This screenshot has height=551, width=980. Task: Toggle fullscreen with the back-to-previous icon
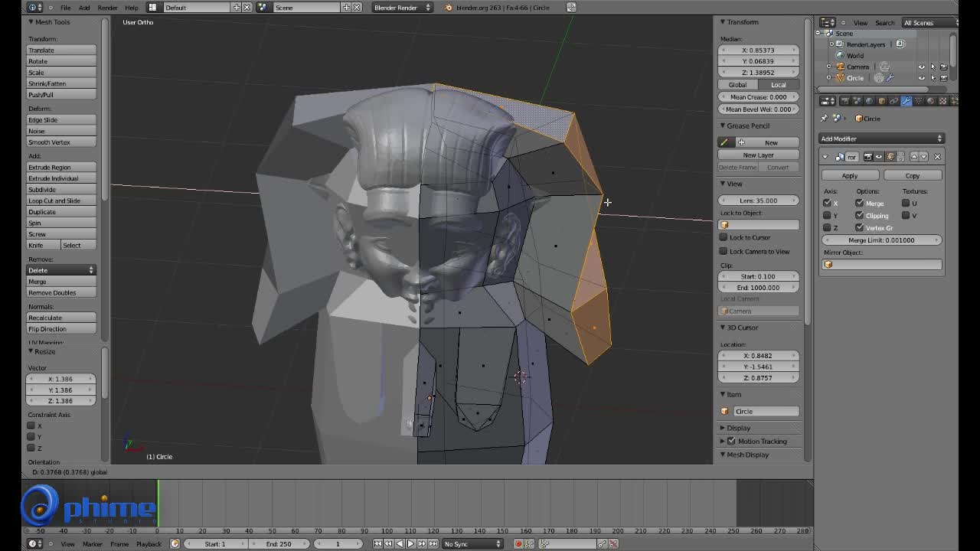tap(571, 8)
